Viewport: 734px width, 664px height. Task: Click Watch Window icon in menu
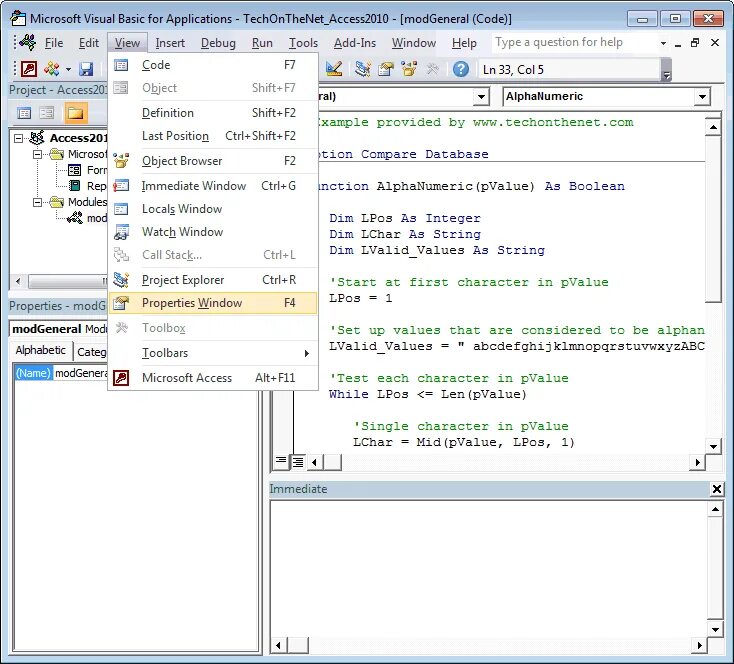tap(121, 232)
